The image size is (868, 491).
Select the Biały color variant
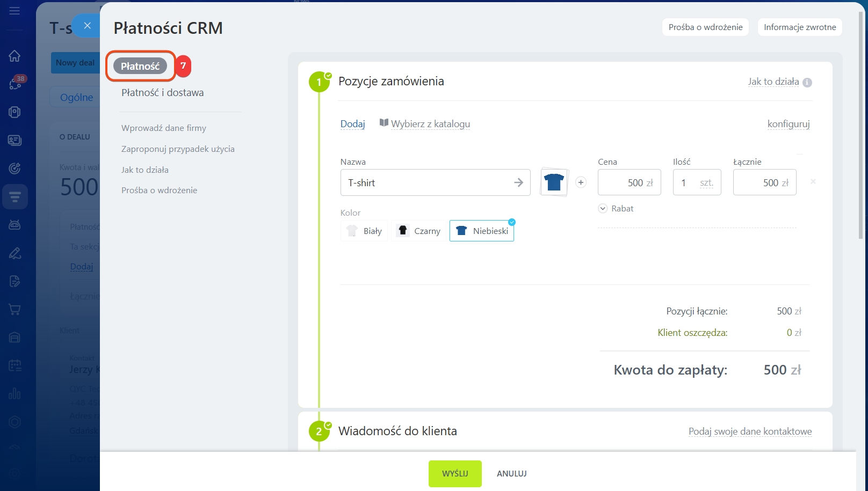[364, 231]
